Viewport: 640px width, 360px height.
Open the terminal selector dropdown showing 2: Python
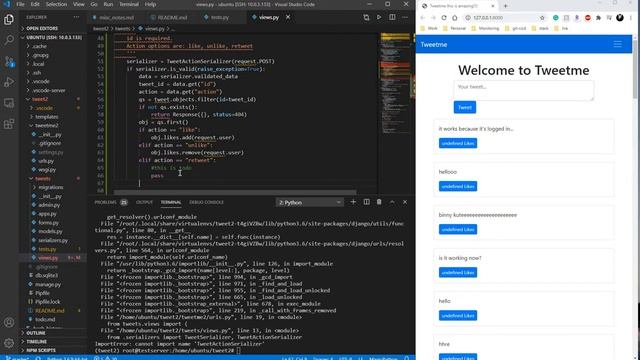[x=309, y=202]
